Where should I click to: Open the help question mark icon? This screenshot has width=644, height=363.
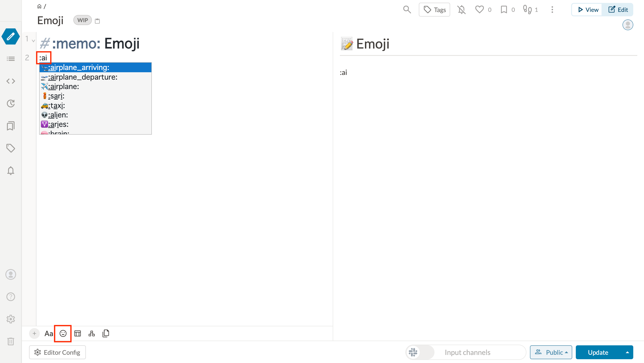11,297
